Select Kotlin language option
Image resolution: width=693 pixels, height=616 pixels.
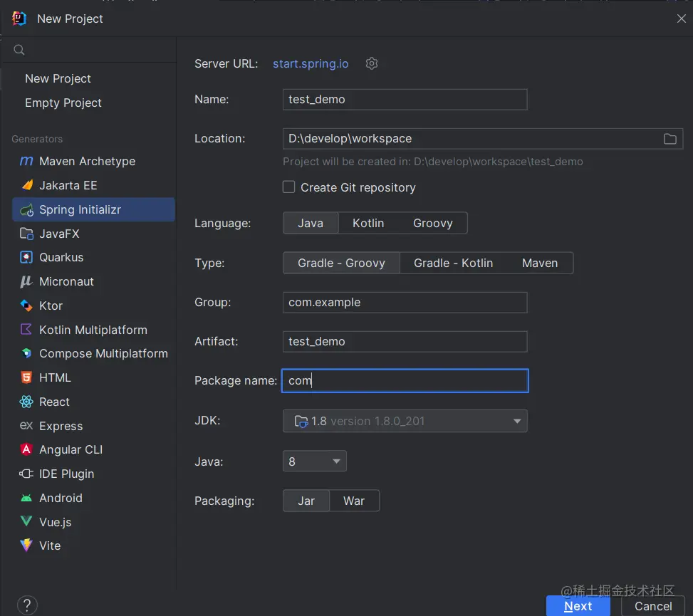[x=368, y=223]
